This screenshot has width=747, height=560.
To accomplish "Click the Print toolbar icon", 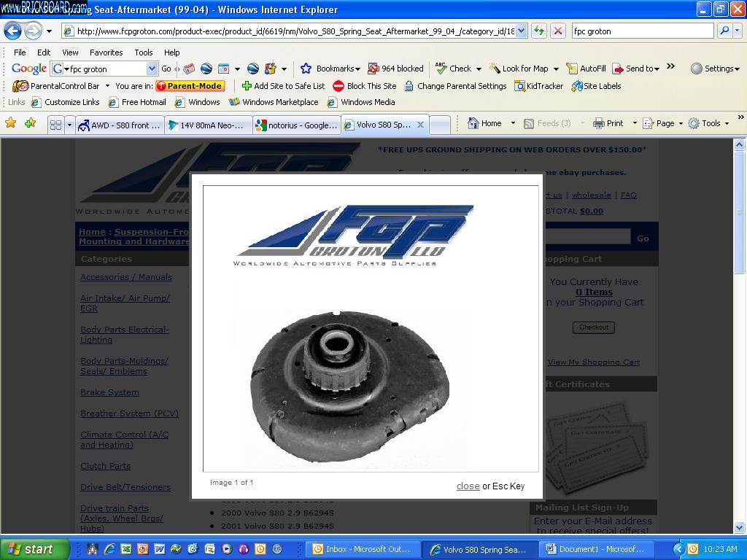I will (x=608, y=123).
